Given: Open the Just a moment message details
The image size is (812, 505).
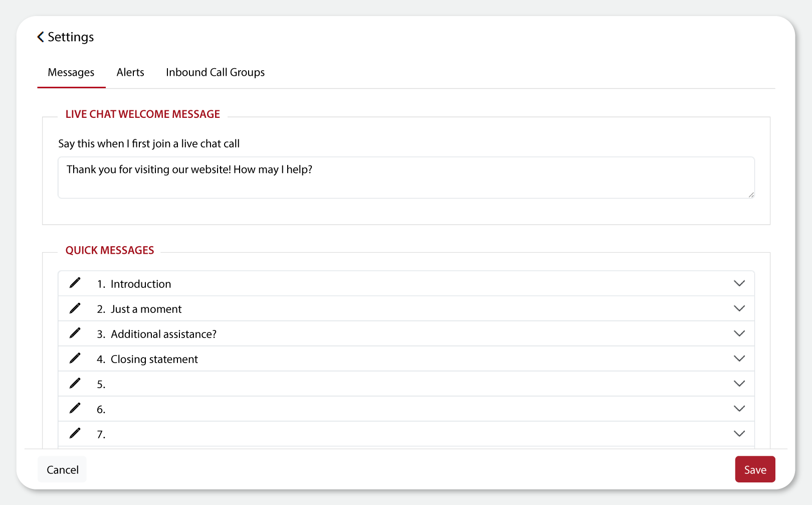Looking at the screenshot, I should click(739, 308).
